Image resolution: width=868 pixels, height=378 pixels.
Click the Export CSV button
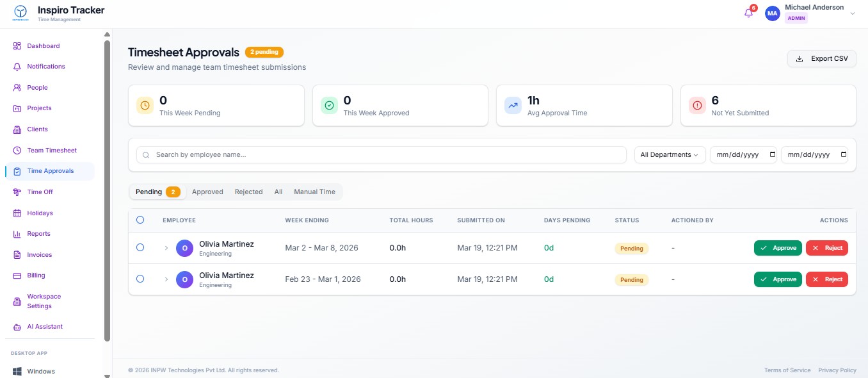(x=821, y=59)
